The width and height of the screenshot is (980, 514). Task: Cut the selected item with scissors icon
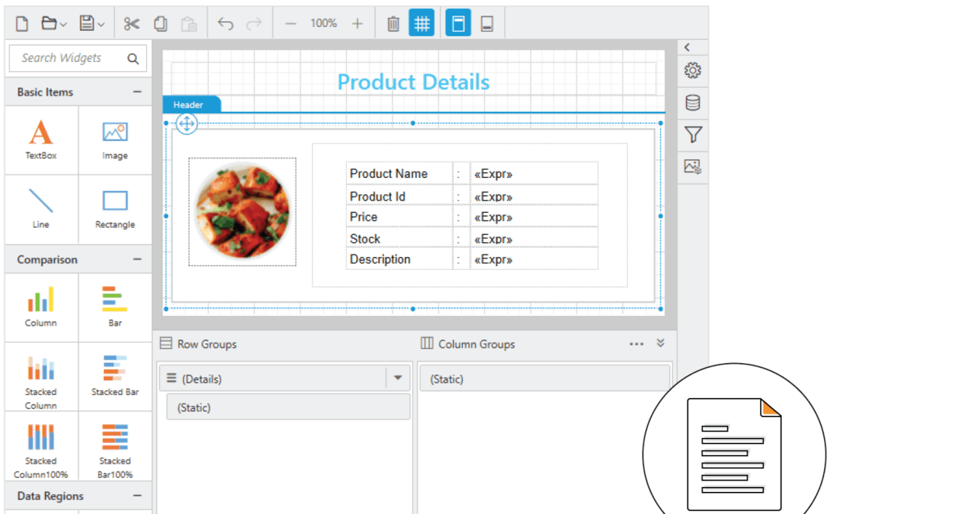point(131,24)
